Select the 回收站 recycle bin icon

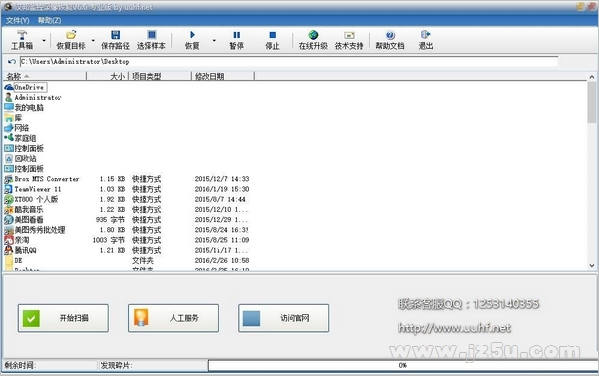9,158
